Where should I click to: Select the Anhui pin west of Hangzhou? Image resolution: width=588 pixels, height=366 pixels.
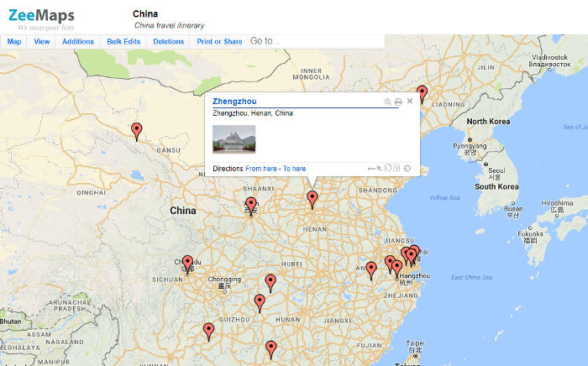click(371, 270)
